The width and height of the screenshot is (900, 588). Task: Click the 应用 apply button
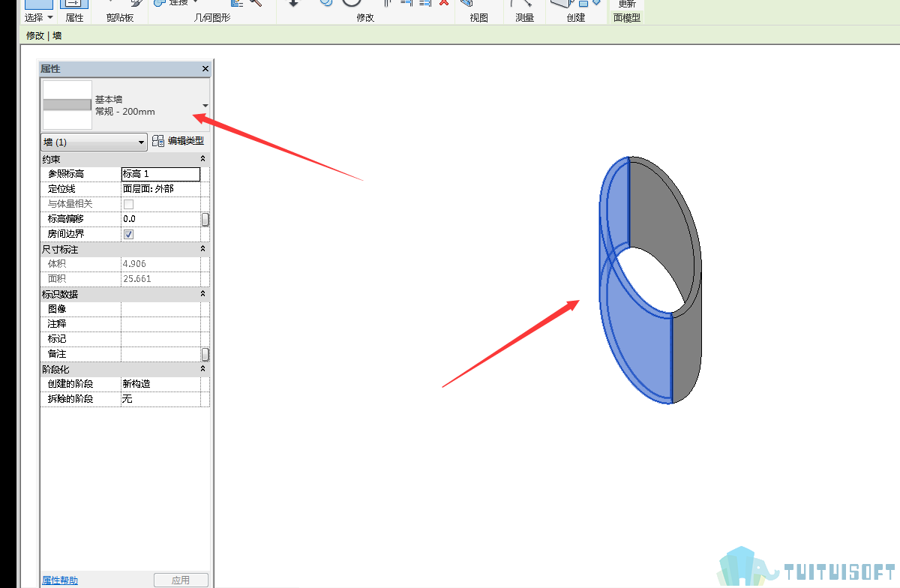(181, 580)
